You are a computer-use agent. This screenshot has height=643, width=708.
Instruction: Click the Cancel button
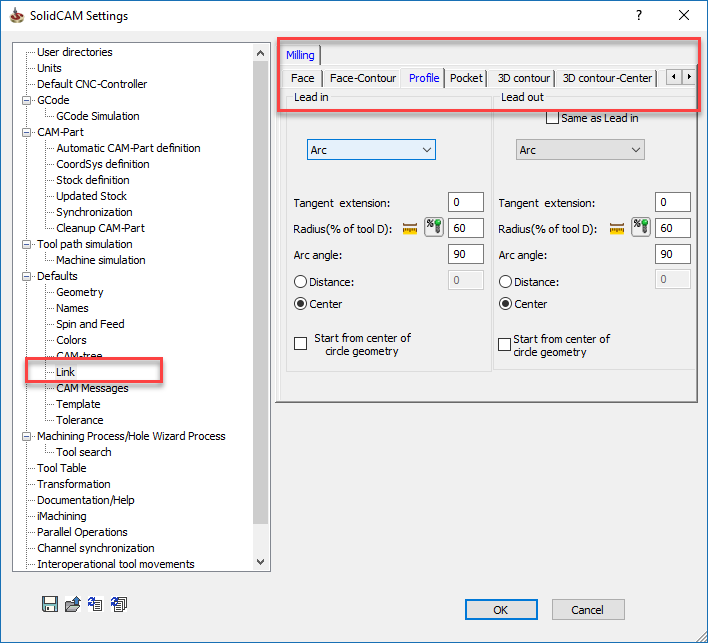coord(588,610)
